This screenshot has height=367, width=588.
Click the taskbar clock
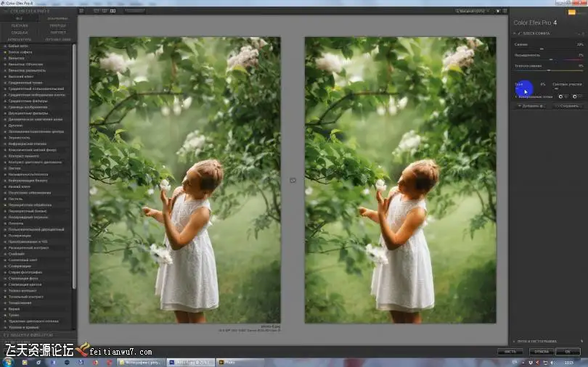point(569,363)
